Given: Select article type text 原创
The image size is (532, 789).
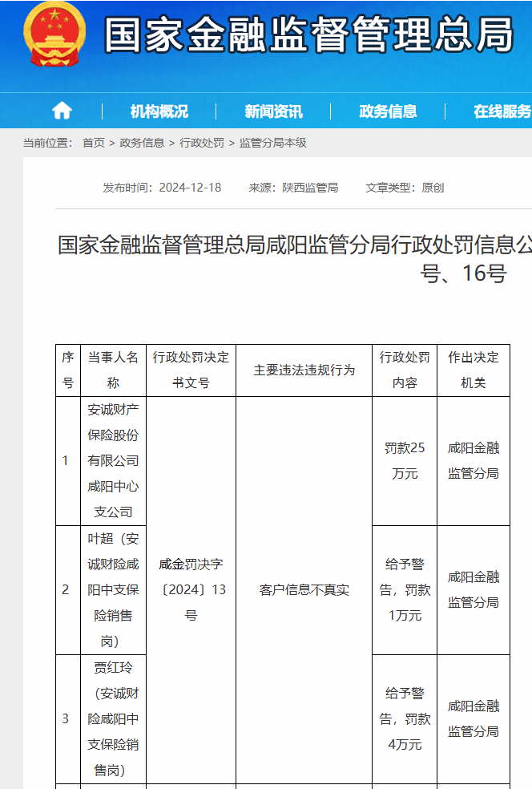Looking at the screenshot, I should (x=433, y=188).
